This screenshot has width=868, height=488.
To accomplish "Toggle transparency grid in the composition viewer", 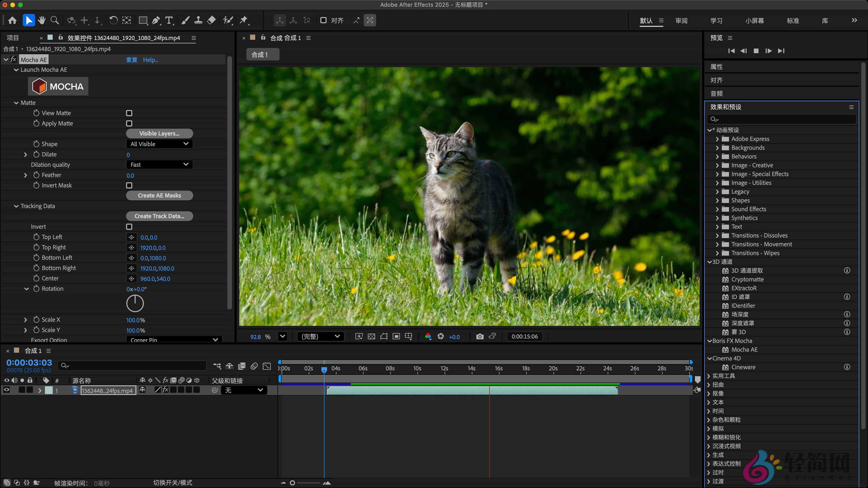I will [371, 336].
